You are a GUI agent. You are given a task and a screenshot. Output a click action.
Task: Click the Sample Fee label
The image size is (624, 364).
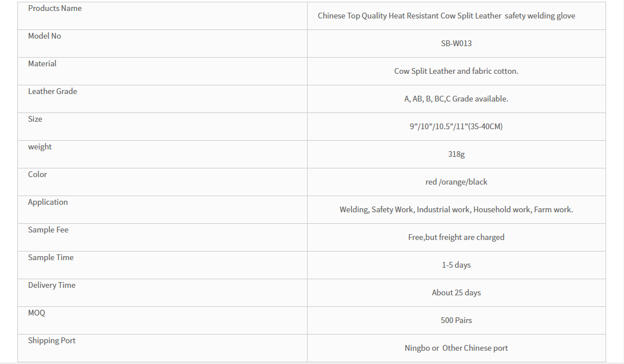(x=48, y=230)
